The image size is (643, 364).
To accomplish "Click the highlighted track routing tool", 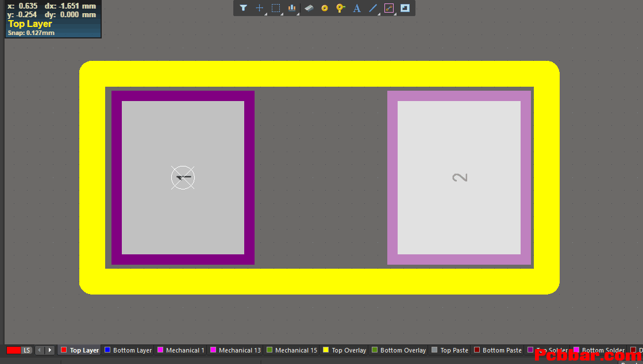I will pyautogui.click(x=389, y=8).
